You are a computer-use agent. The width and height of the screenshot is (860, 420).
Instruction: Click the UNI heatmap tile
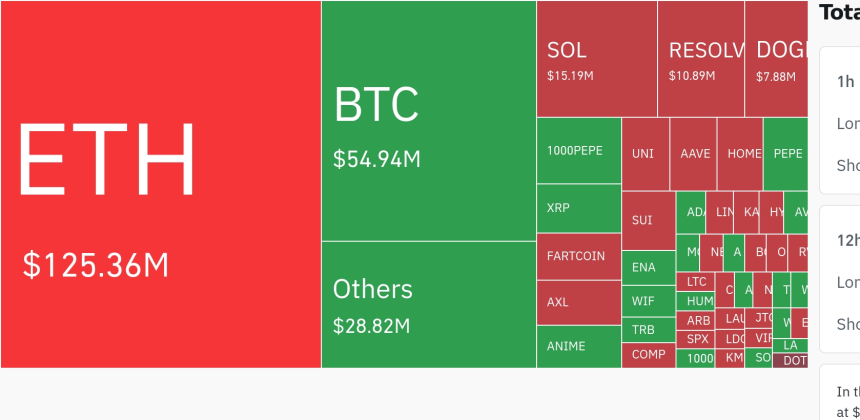click(646, 154)
